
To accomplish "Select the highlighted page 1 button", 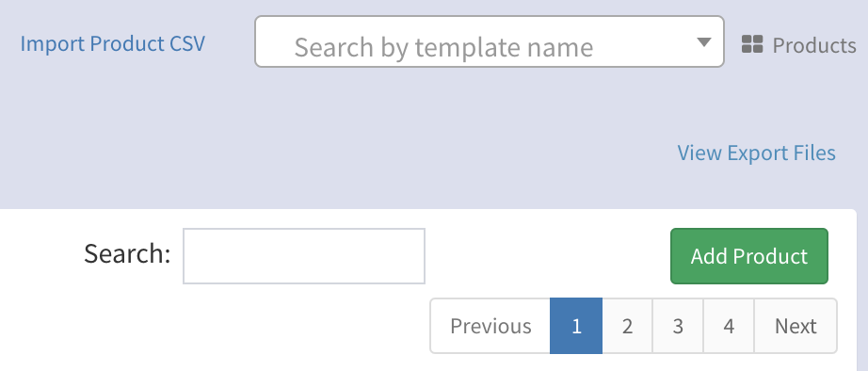I will [x=576, y=326].
